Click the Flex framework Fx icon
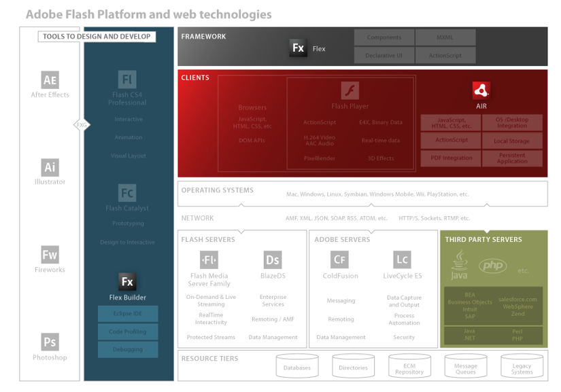Image resolution: width=561 pixels, height=392 pixels. coord(298,48)
